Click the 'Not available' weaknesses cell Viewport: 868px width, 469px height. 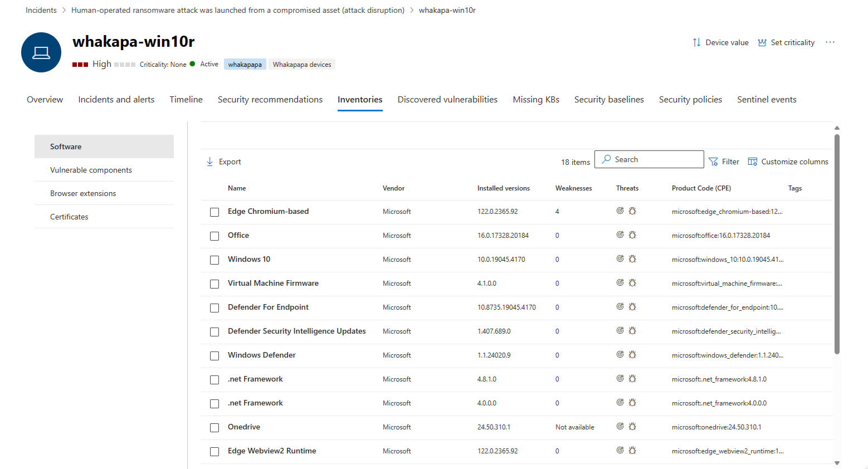coord(575,427)
